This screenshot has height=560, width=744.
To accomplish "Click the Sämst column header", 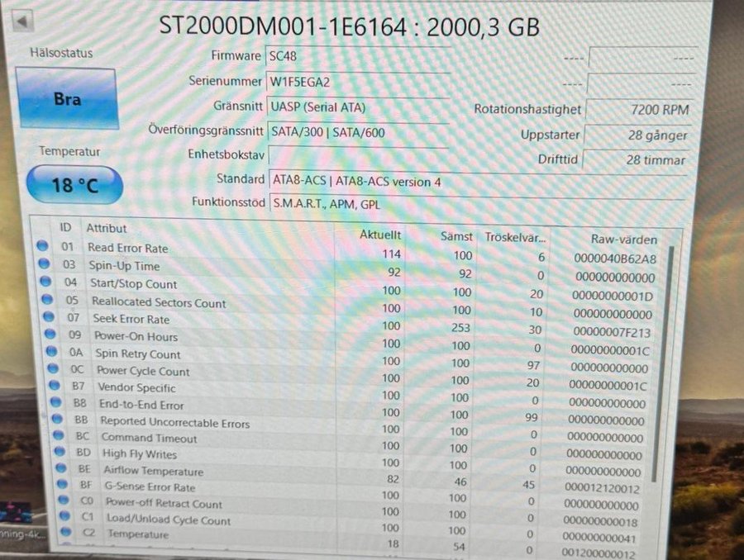I will (456, 236).
